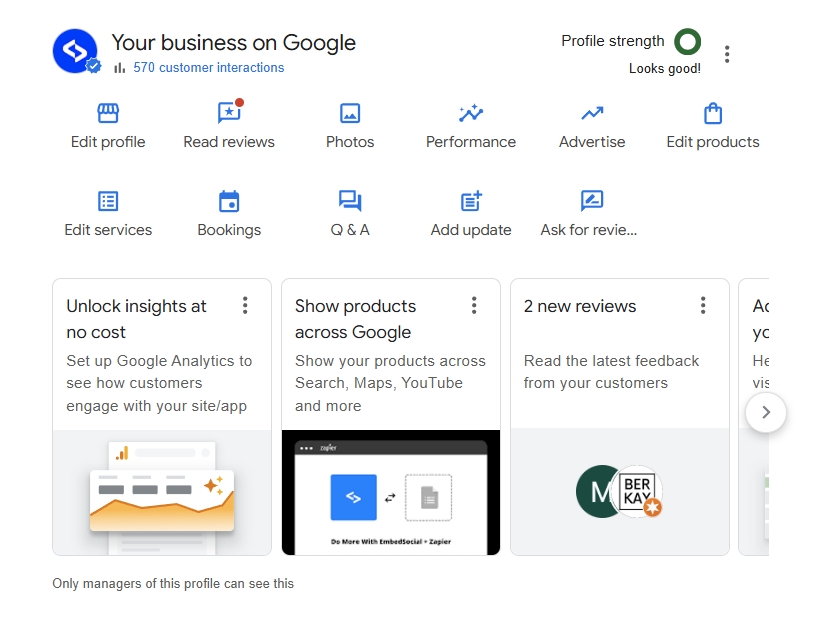Select the Bookings calendar icon
The width and height of the screenshot is (826, 625).
[228, 202]
